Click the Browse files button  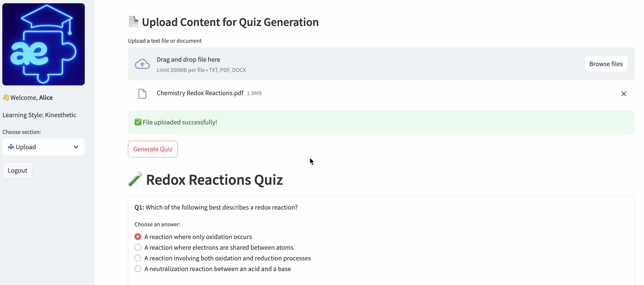click(x=606, y=64)
